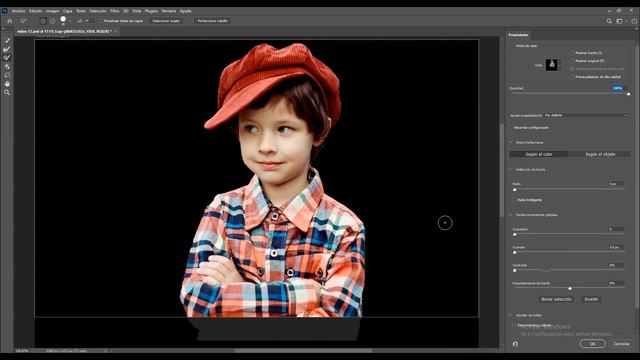Choose the add-to-selection brush mode
Viewport: 640px width, 360px height.
(43, 21)
